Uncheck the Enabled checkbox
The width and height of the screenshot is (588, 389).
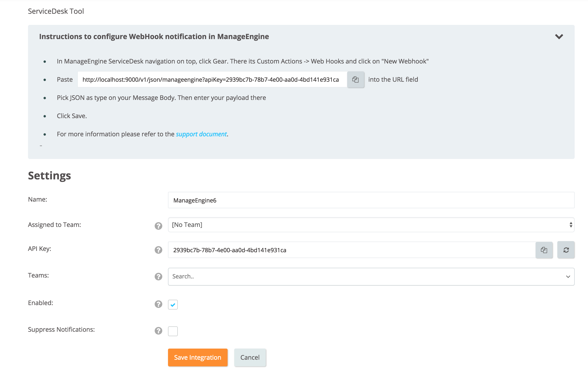point(173,304)
